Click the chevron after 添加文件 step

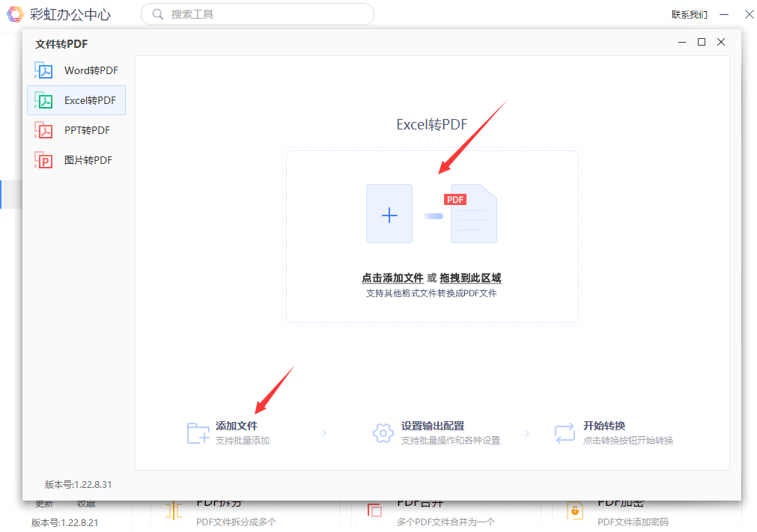point(324,433)
